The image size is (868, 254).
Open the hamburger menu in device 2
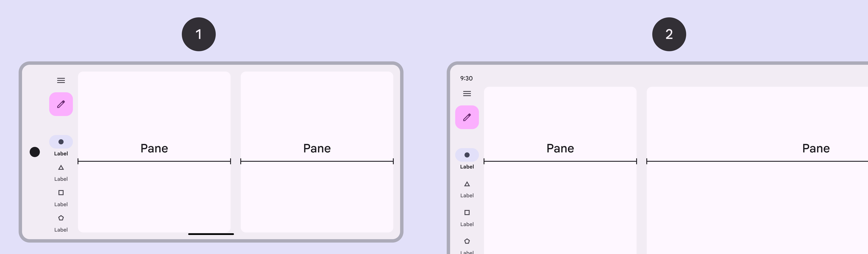(467, 94)
